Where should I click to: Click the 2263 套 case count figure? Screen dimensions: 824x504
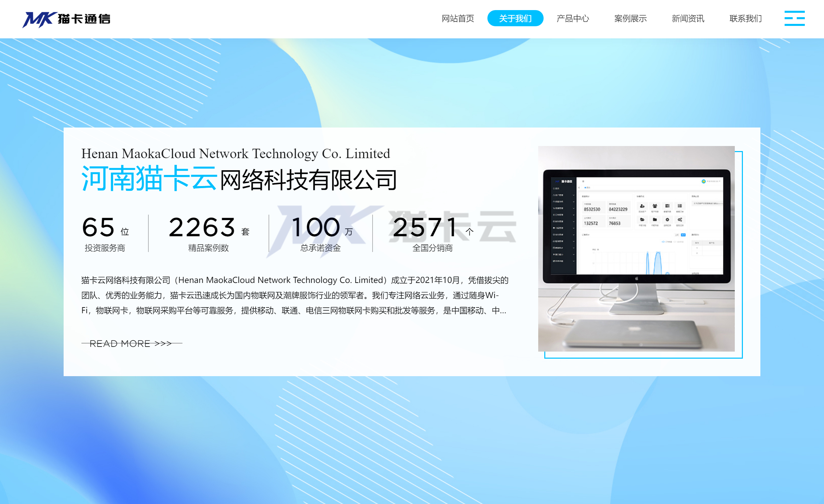coord(209,227)
